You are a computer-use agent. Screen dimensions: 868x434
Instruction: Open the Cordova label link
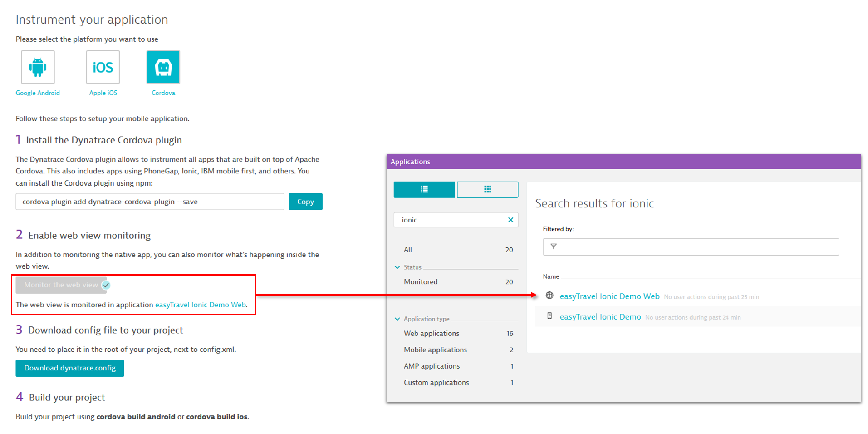click(163, 93)
